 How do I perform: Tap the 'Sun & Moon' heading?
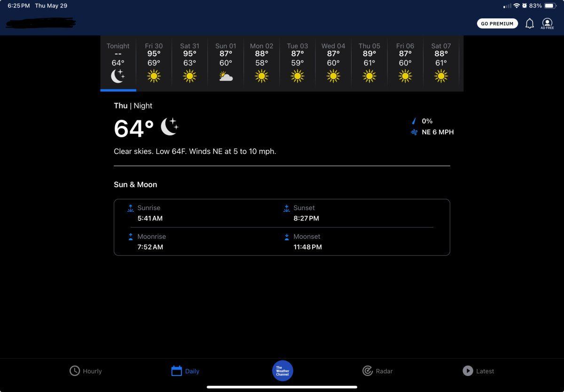pos(135,185)
